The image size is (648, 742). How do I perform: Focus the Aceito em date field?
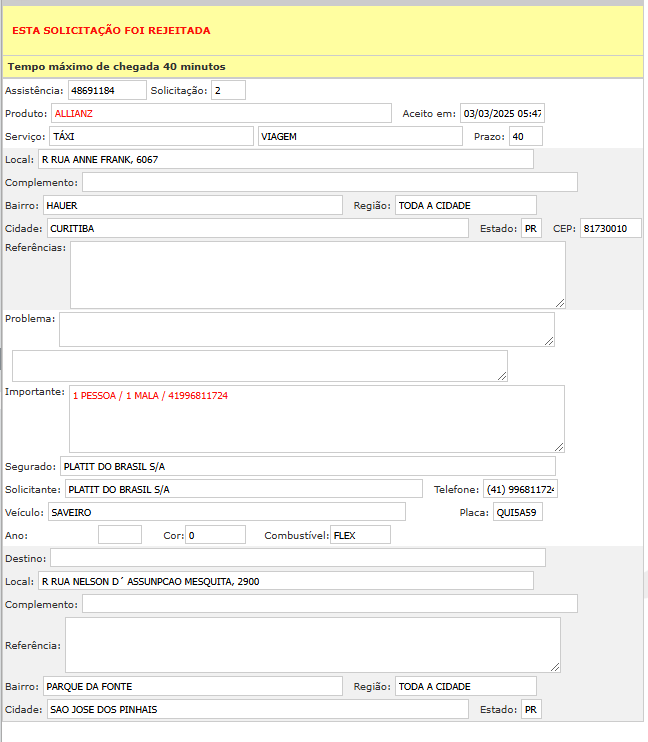[502, 113]
